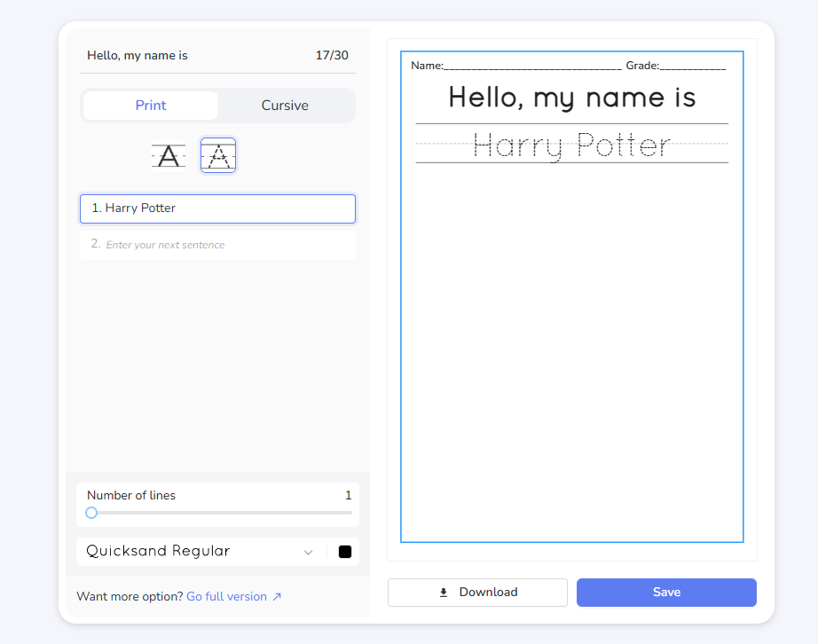Expand the font list chevron arrow

tap(309, 552)
